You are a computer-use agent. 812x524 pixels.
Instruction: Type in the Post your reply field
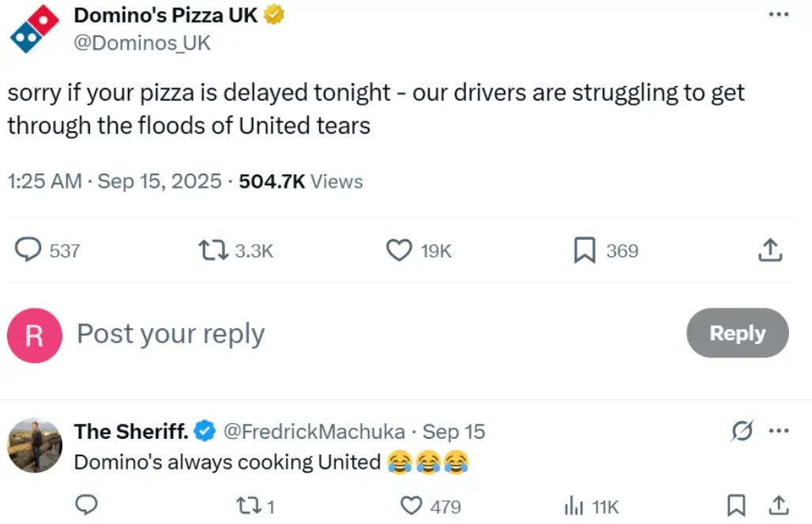point(316,334)
